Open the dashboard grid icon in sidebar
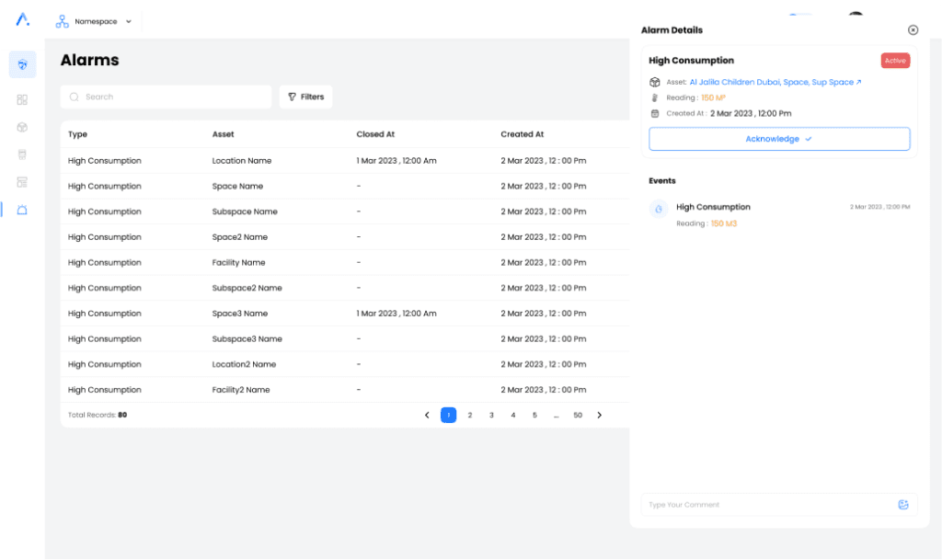The height and width of the screenshot is (560, 942). 22,99
